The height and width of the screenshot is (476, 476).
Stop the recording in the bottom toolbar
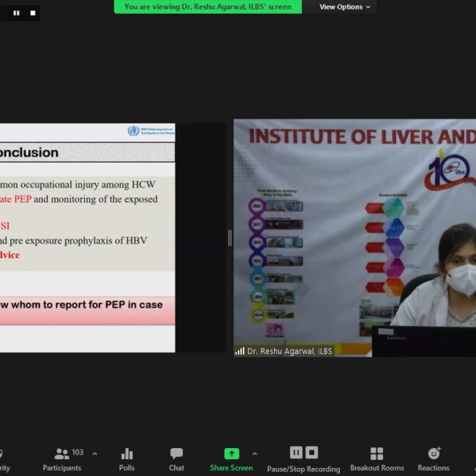[312, 453]
